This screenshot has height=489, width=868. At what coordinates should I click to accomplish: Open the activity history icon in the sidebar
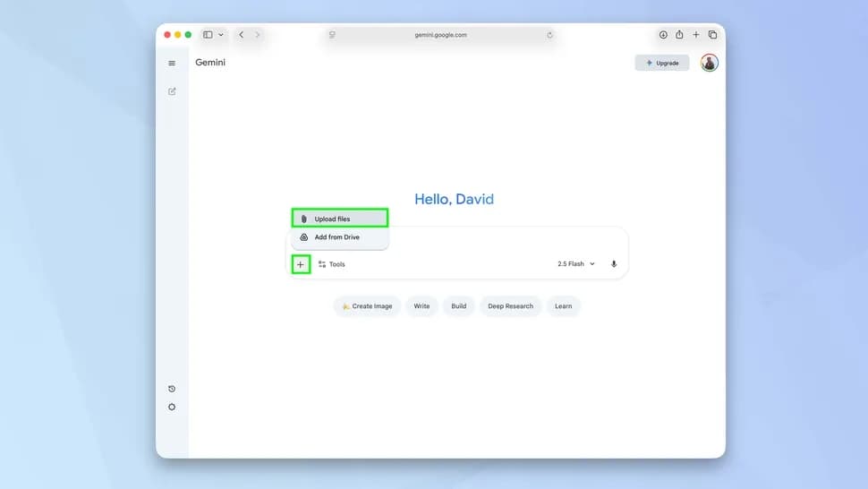pyautogui.click(x=172, y=389)
